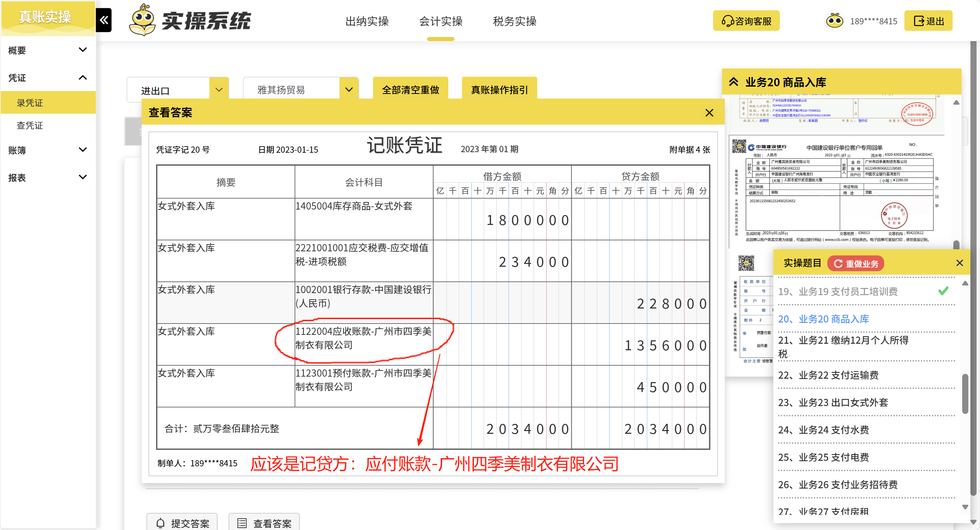Click 1002001银行存款 account cell

pos(364,303)
